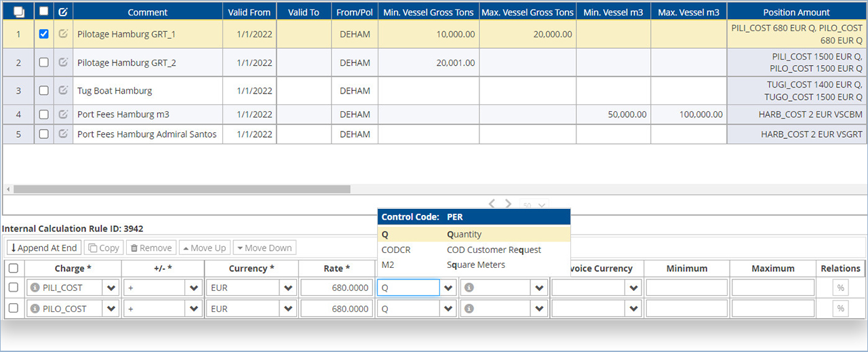Click info icon beside PILO_COST charge
The width and height of the screenshot is (868, 352).
point(34,309)
